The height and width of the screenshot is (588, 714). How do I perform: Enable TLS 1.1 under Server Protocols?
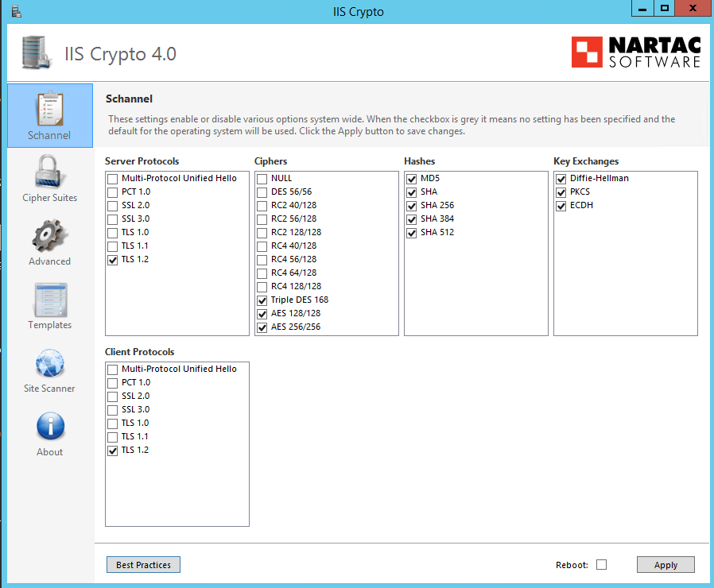[112, 246]
